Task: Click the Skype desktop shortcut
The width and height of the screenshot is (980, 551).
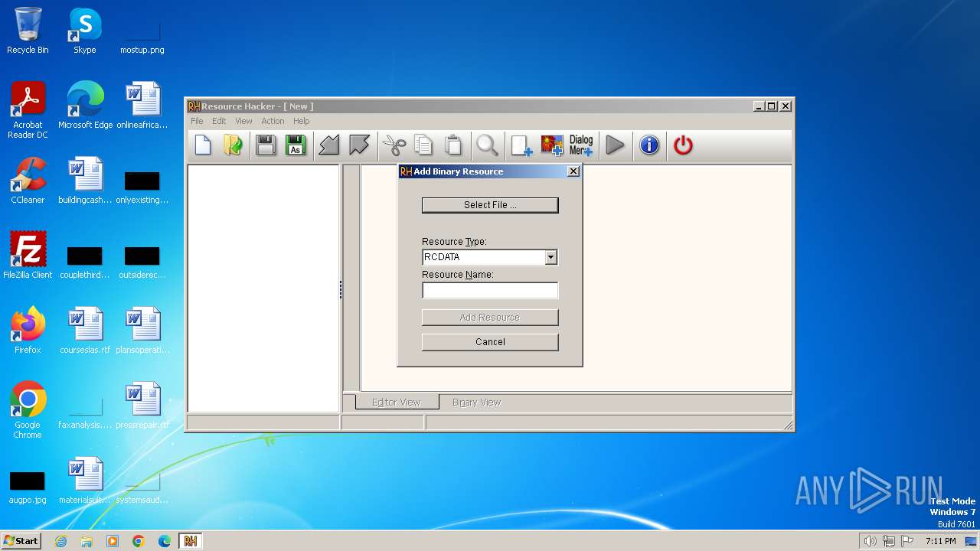Action: 85,31
